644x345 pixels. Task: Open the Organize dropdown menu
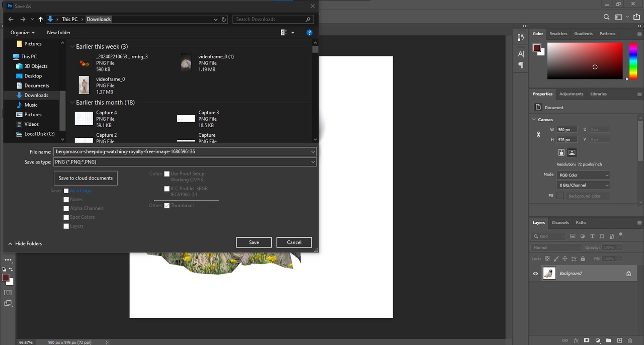click(x=23, y=33)
